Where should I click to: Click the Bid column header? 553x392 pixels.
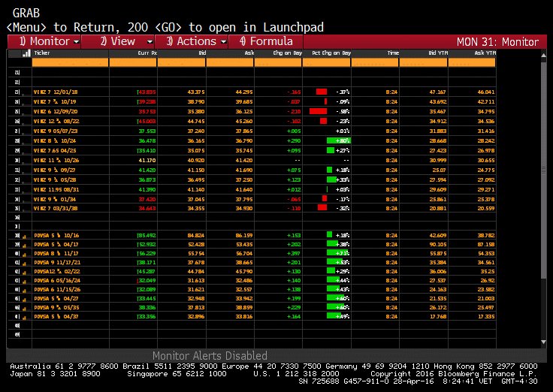point(201,53)
